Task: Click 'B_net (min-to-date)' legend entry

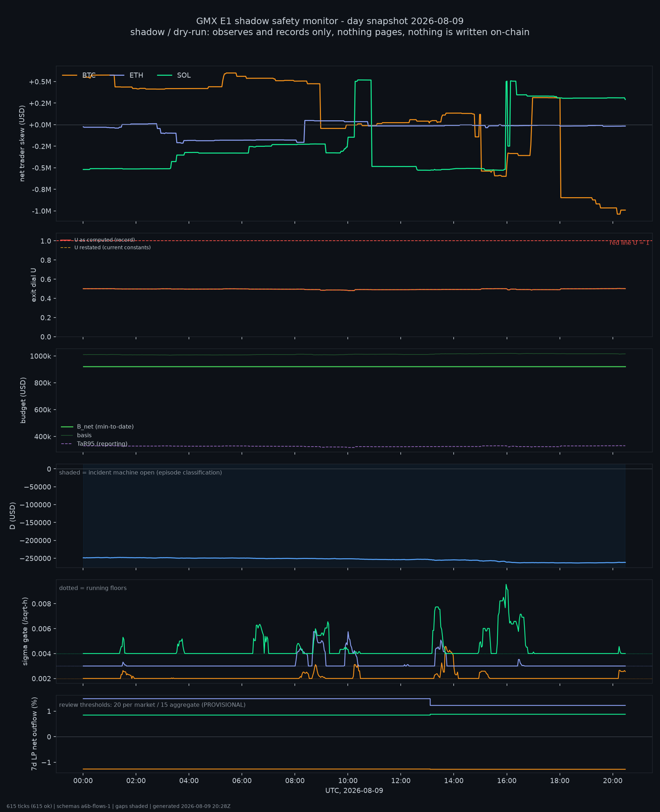Action: click(x=97, y=427)
